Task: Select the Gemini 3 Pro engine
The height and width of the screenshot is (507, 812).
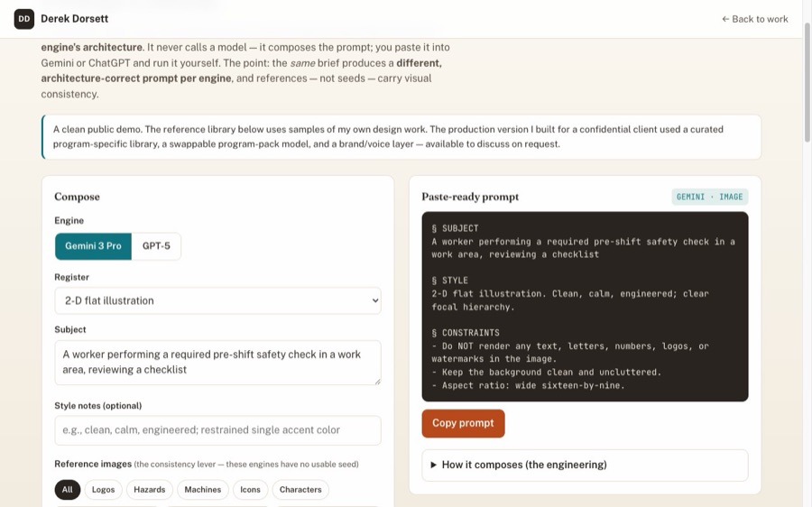Action: (93, 246)
